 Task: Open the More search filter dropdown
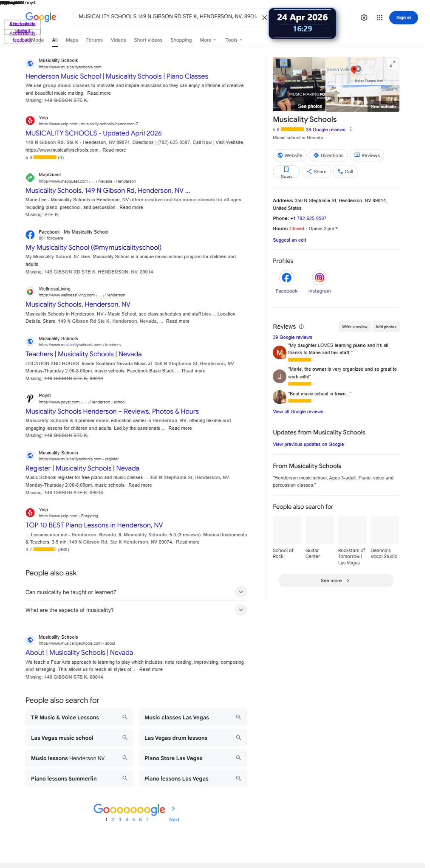208,40
